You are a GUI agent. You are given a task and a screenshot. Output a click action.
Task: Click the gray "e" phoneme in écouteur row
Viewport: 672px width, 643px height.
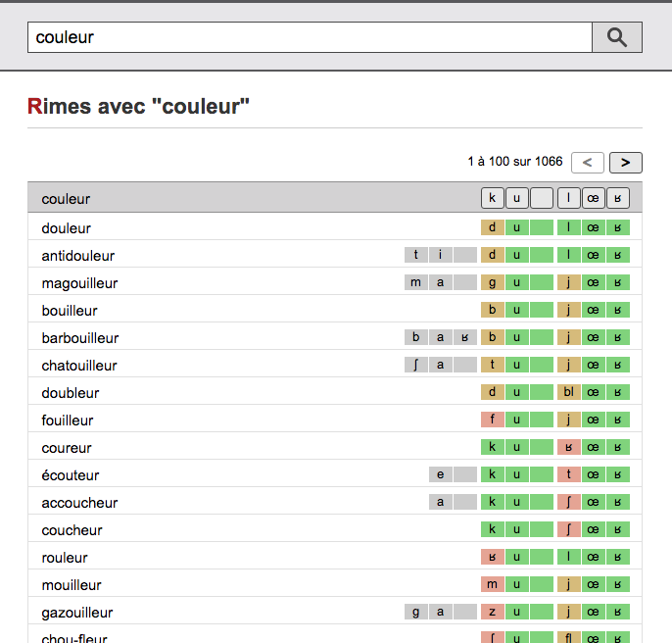tap(440, 474)
